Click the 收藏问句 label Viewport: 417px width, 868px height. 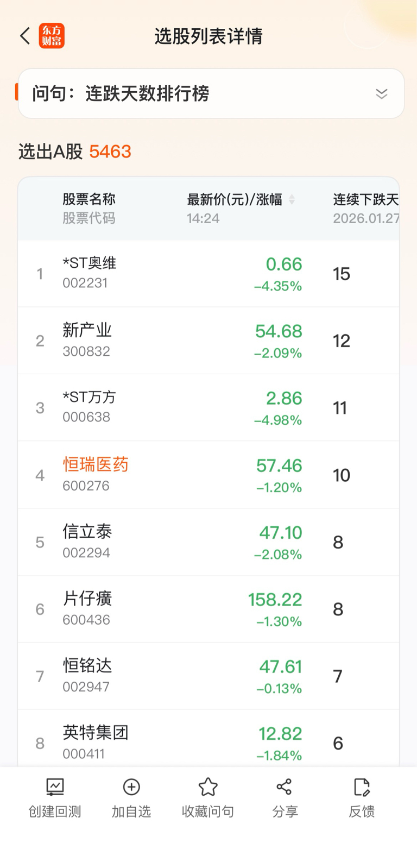pyautogui.click(x=208, y=812)
